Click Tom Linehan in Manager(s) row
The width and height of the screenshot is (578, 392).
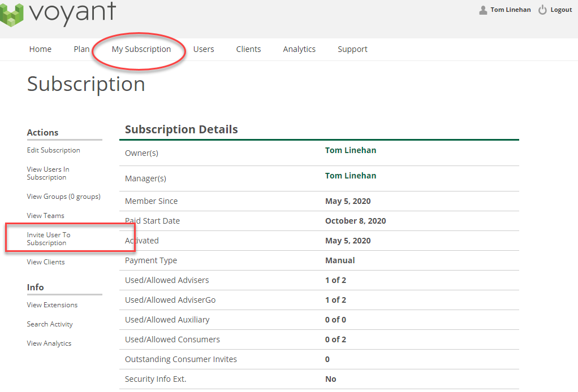tap(351, 176)
